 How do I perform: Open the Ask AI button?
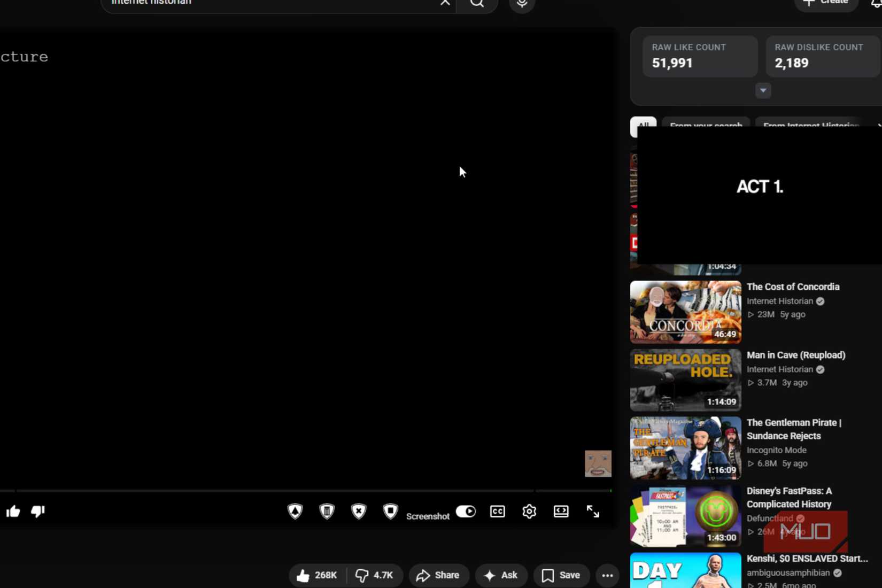501,575
